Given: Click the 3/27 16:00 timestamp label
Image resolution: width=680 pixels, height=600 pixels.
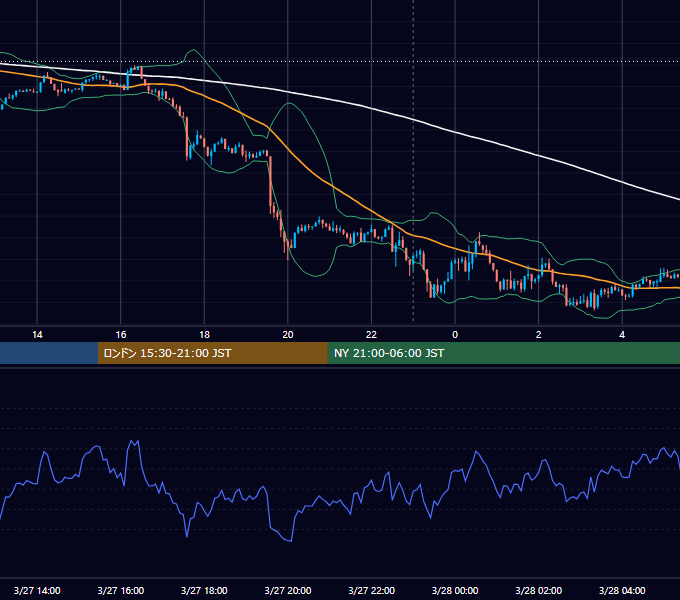Looking at the screenshot, I should coord(121,590).
